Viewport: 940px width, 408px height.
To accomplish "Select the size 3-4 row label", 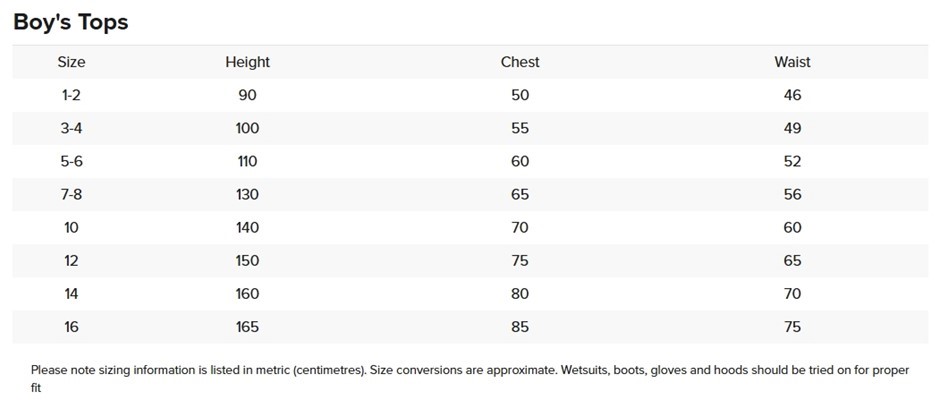I will (x=71, y=128).
